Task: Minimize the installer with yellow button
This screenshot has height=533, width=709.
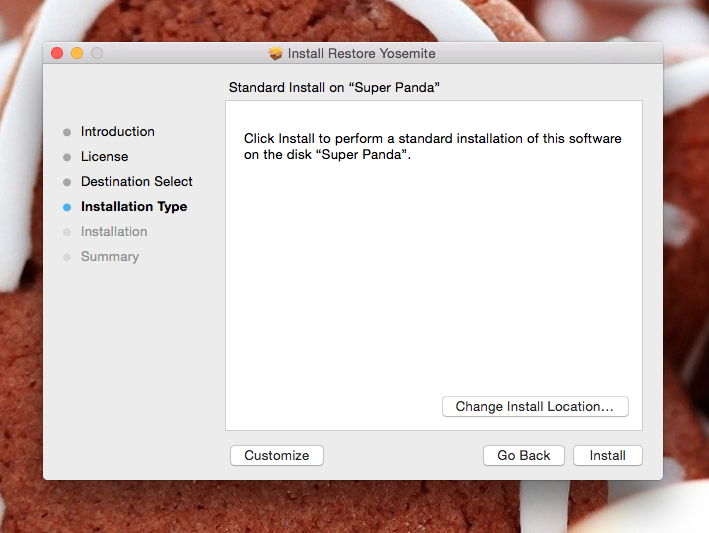Action: coord(77,53)
